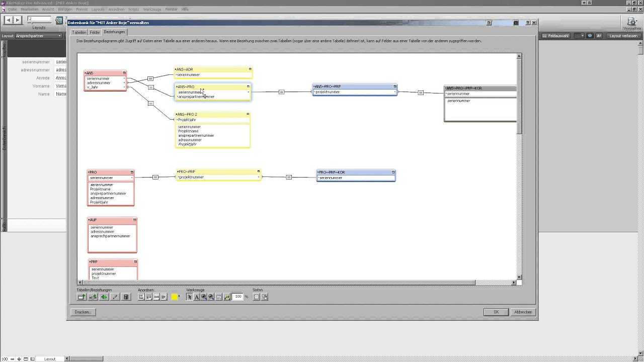Click the page setup icon under Seiten

click(x=265, y=297)
